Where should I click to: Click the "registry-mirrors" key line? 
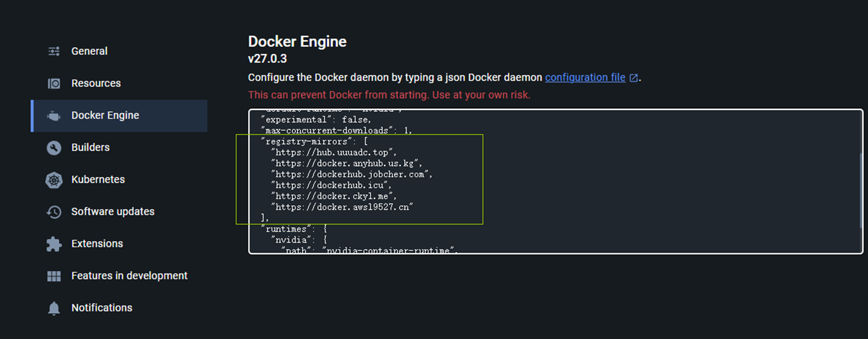tap(314, 142)
